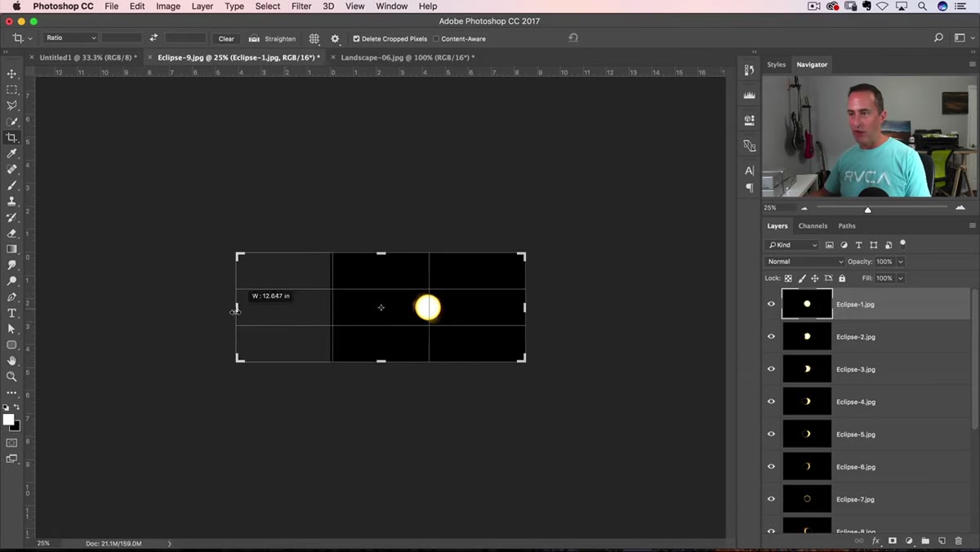Open crop additional settings gear
This screenshot has width=980, height=552.
[335, 38]
